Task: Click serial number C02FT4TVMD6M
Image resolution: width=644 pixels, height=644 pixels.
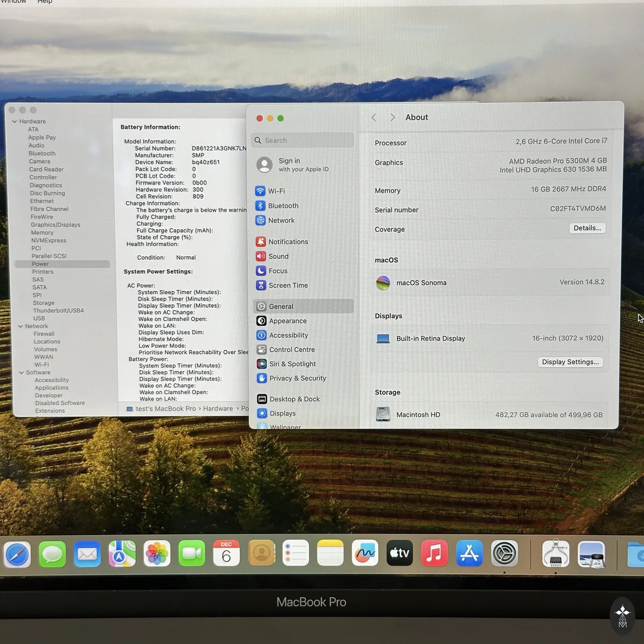Action: pyautogui.click(x=578, y=209)
